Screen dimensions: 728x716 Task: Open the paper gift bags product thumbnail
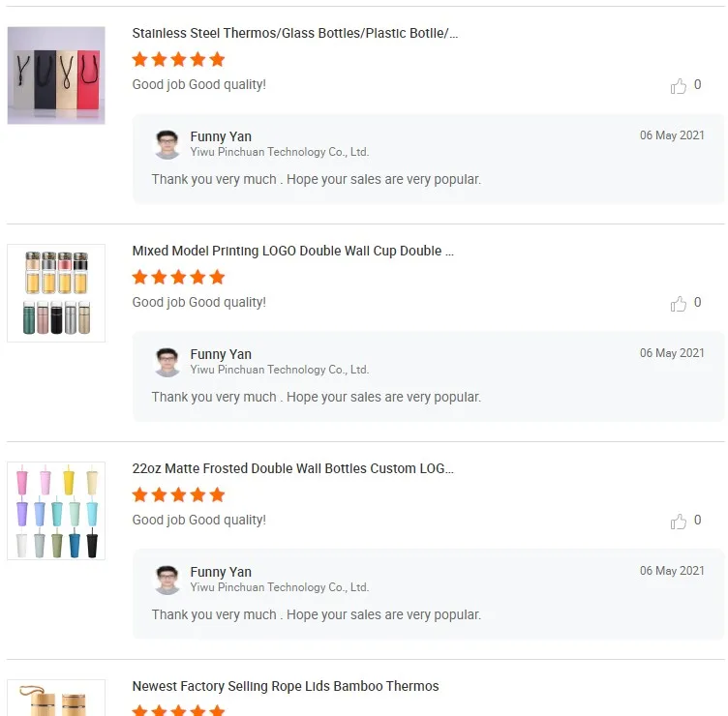(x=56, y=75)
